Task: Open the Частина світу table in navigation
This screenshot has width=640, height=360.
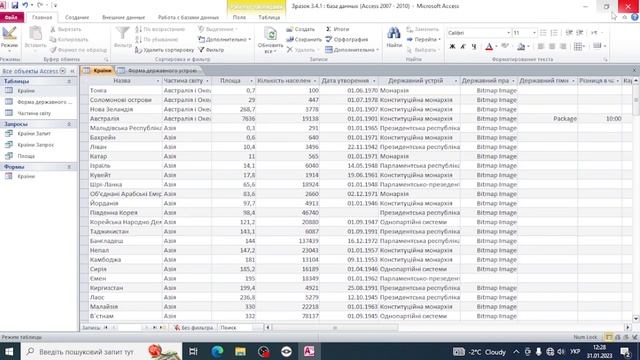Action: pos(34,113)
